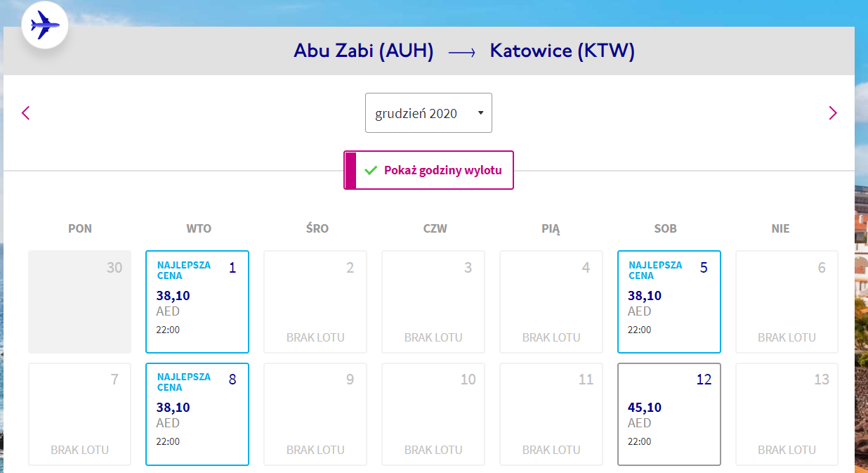868x473 pixels.
Task: Click the green checkmark in Pokaż godziny wylotu
Action: point(371,170)
